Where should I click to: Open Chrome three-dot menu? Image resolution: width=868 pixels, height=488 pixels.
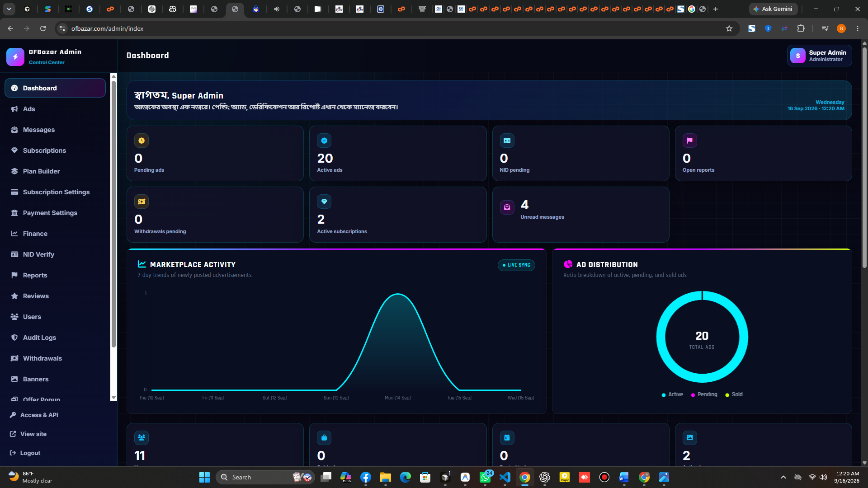coord(858,28)
